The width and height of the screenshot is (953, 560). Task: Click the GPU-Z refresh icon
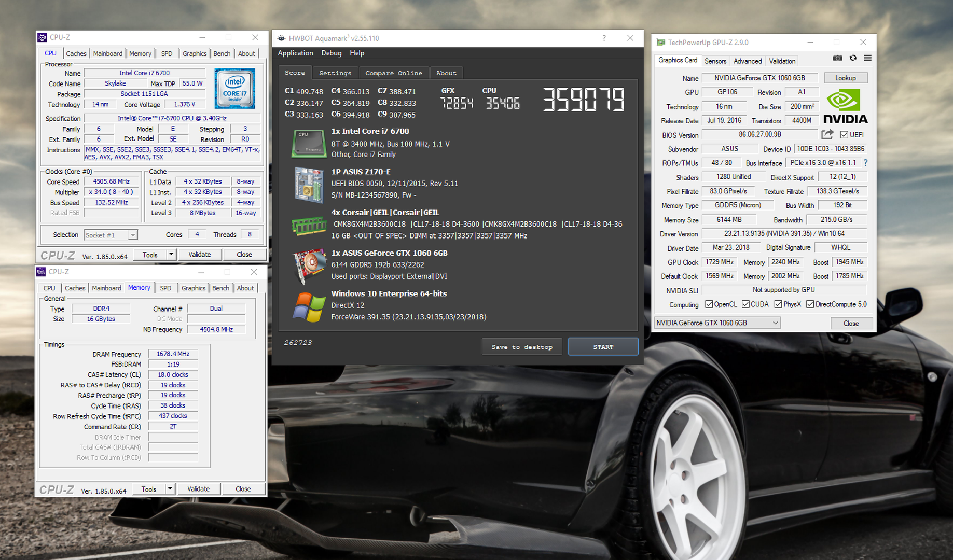(853, 58)
